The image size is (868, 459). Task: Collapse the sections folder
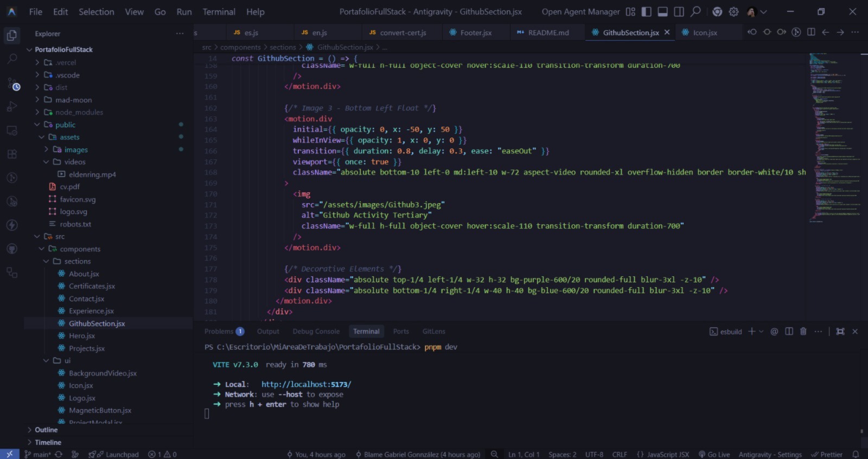pos(77,261)
